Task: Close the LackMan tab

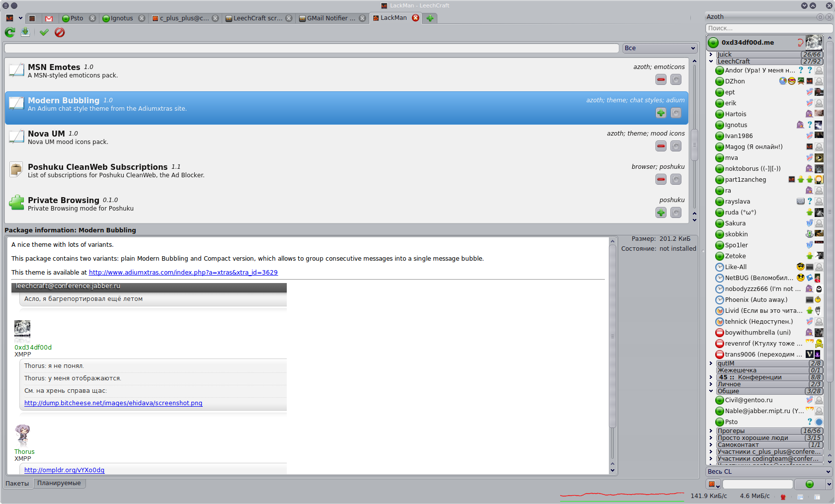Action: pyautogui.click(x=416, y=18)
